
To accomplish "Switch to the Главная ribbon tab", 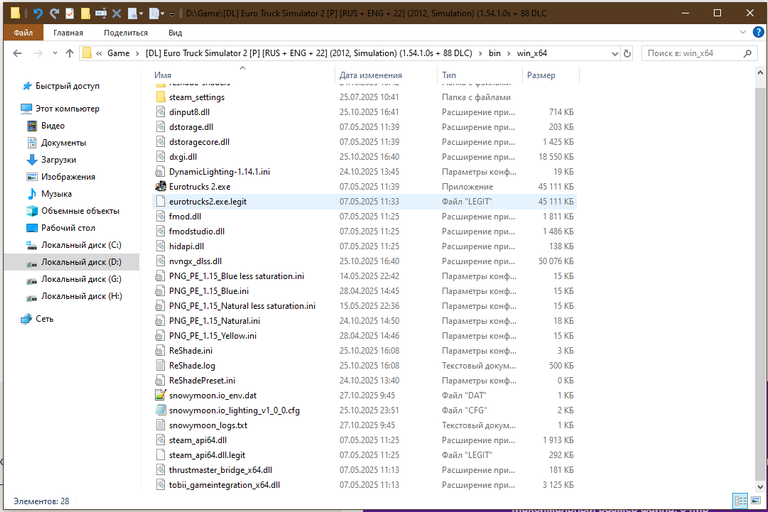I will [x=68, y=33].
